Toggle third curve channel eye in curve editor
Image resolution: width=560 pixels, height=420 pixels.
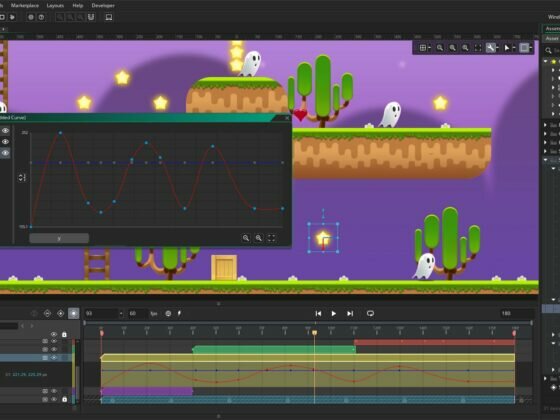click(x=5, y=153)
